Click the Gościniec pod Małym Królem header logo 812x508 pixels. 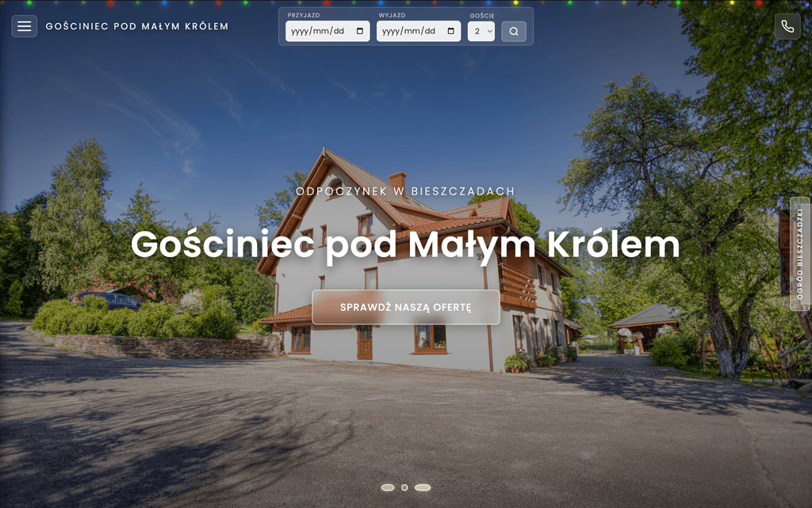click(x=137, y=26)
